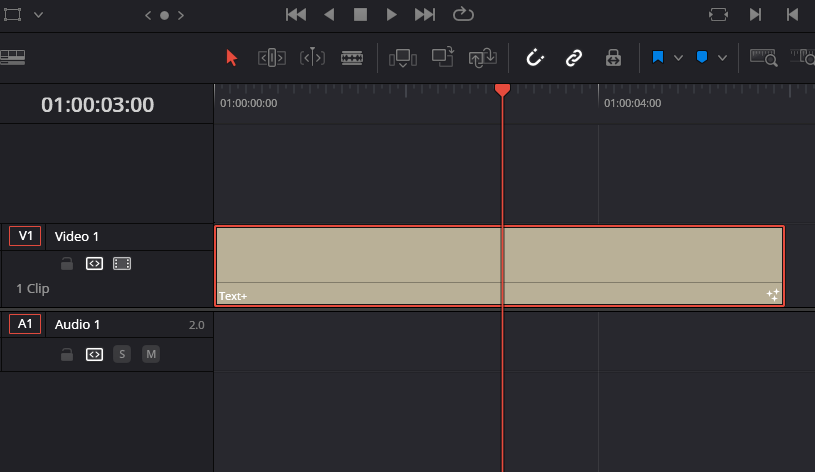This screenshot has width=815, height=472.
Task: Click the 01:00:00:00 ruler label
Action: point(248,103)
